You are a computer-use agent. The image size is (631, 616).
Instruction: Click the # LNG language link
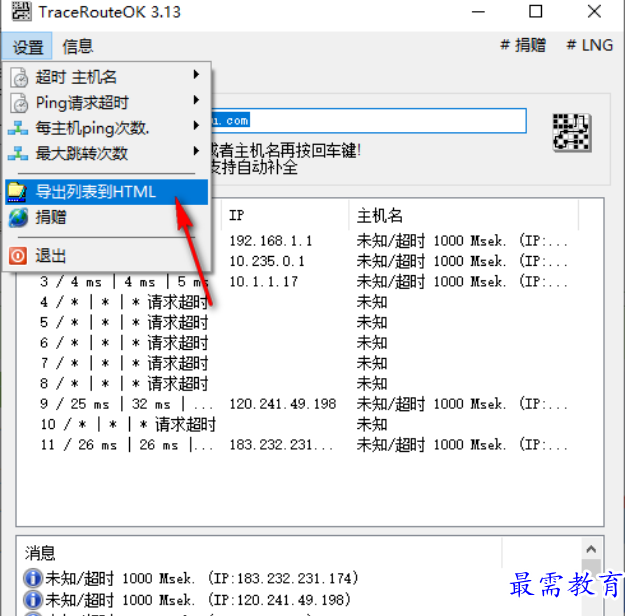(x=590, y=45)
